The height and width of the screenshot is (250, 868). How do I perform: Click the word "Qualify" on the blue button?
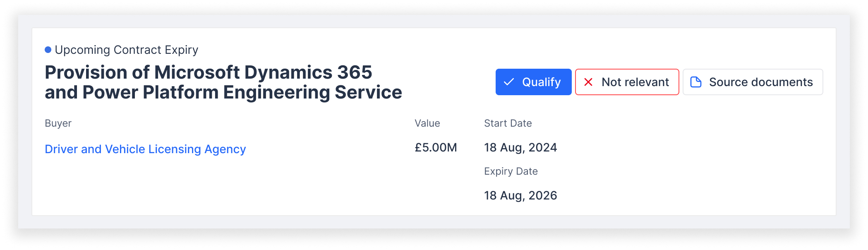point(542,82)
